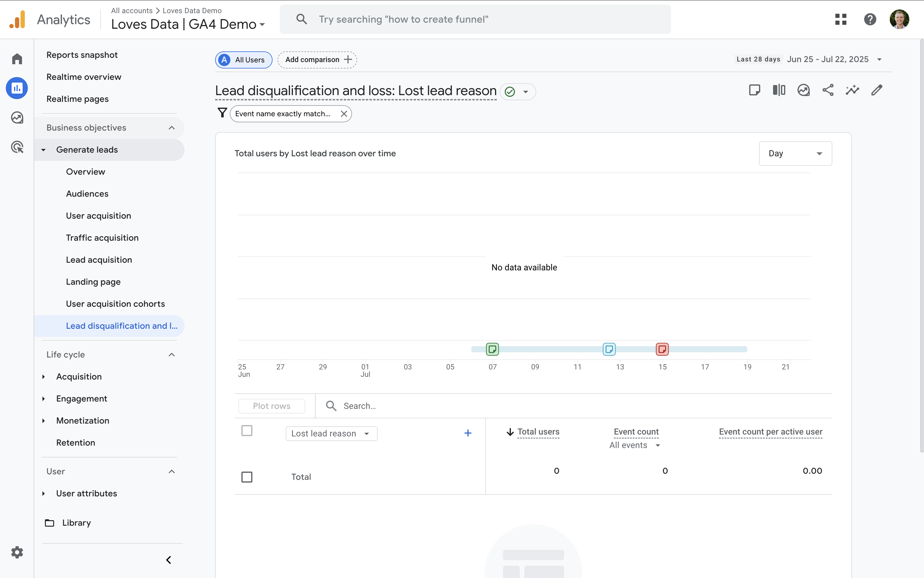Open the property selector Loves Data GA4 Demo
The image size is (924, 578).
pos(188,24)
